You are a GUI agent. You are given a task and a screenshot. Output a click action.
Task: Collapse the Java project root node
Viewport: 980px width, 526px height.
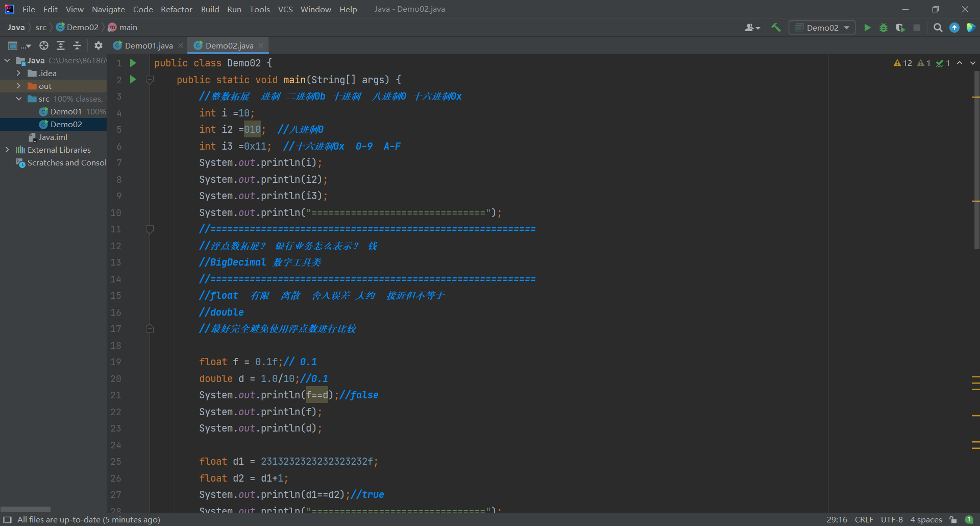[7, 60]
